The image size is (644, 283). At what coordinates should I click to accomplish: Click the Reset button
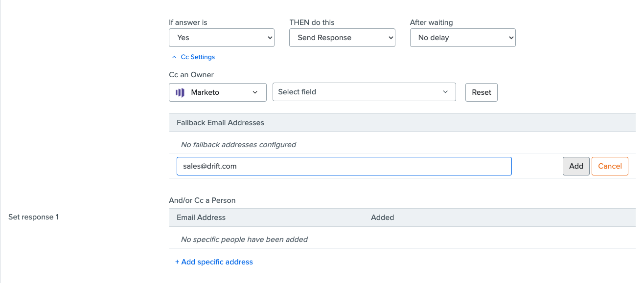click(x=482, y=92)
